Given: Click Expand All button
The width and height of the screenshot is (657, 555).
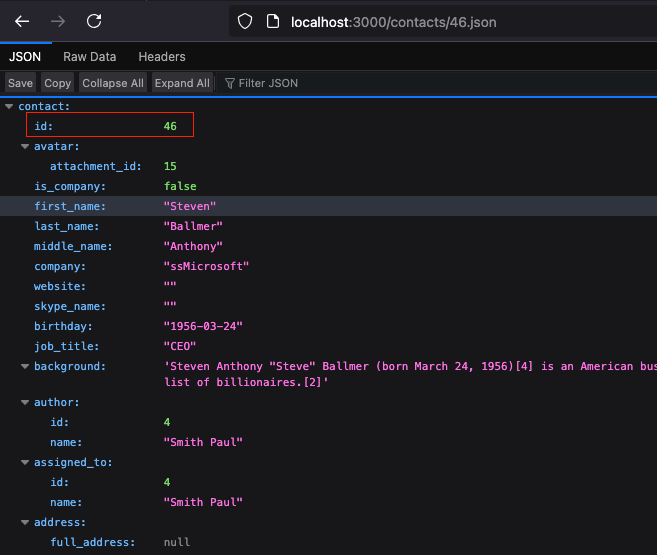Looking at the screenshot, I should coord(182,83).
